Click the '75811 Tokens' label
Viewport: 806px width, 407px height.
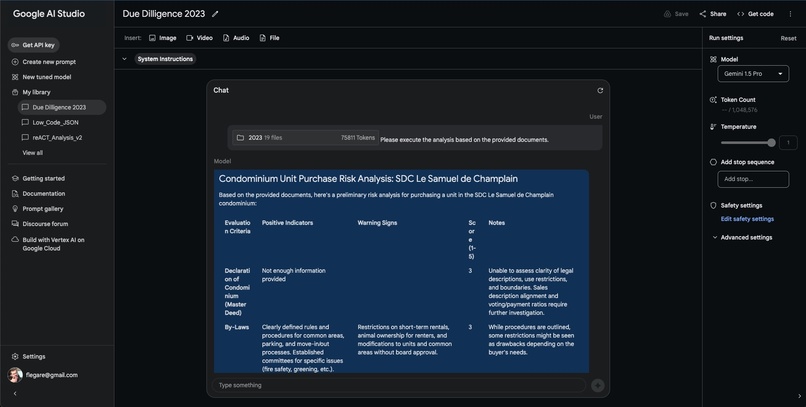point(358,138)
